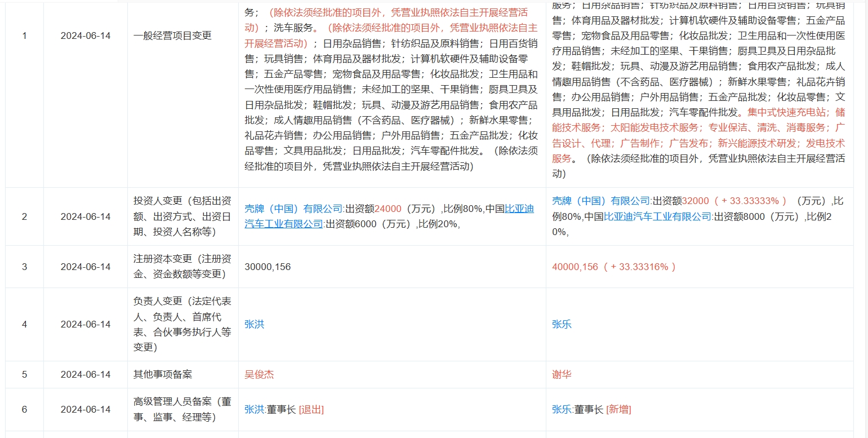Screen dimensions: 868x438
Task: Click the red 新兴能源技术研发 text
Action: 757,142
